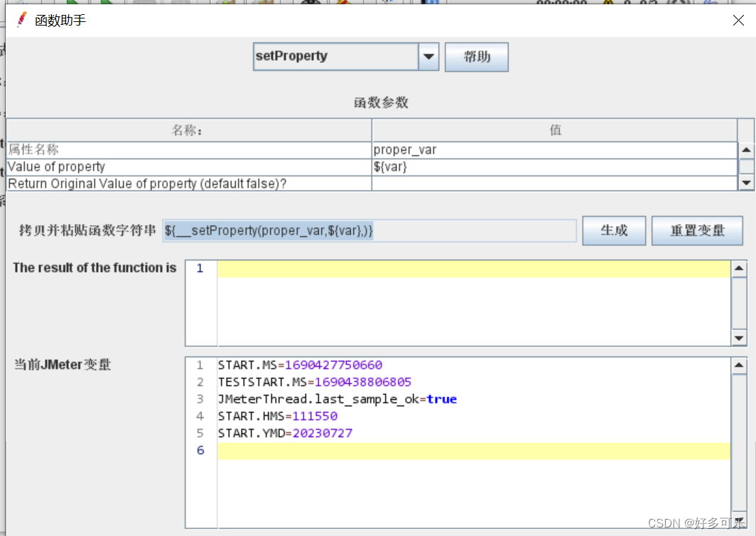Click the 当前JMeter变量 label
Screen dimensions: 756x536
pos(63,365)
